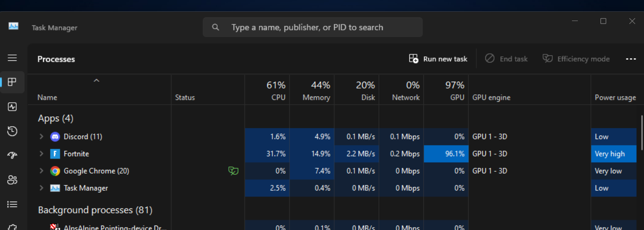644x230 pixels.
Task: Open the three-dot more options menu
Action: pyautogui.click(x=631, y=59)
